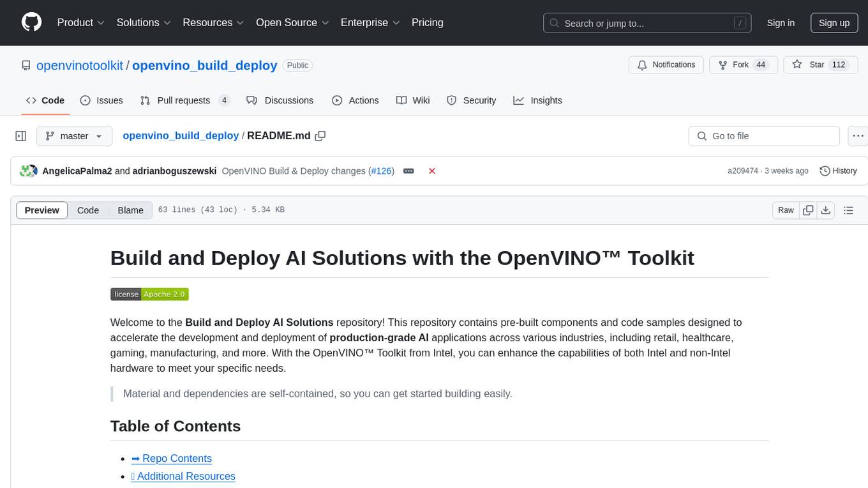Click the star count 112
Screen dimensions: 868x488
pos(838,65)
